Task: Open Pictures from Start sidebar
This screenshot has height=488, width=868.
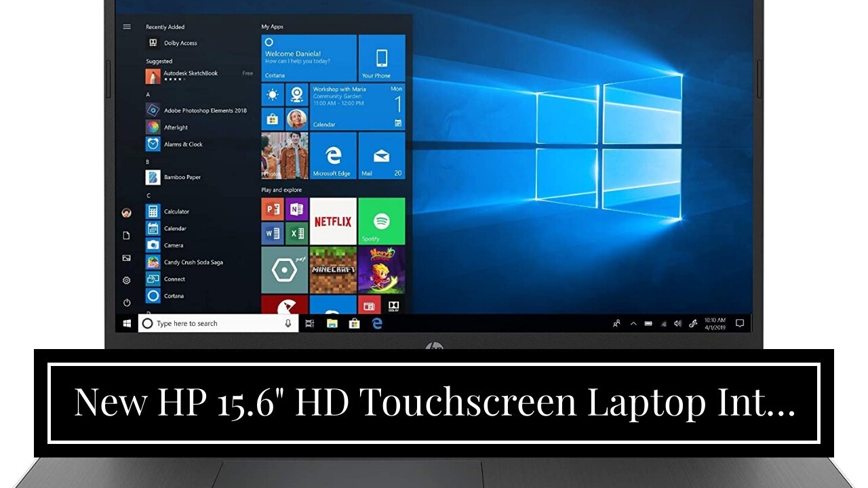Action: tap(126, 258)
